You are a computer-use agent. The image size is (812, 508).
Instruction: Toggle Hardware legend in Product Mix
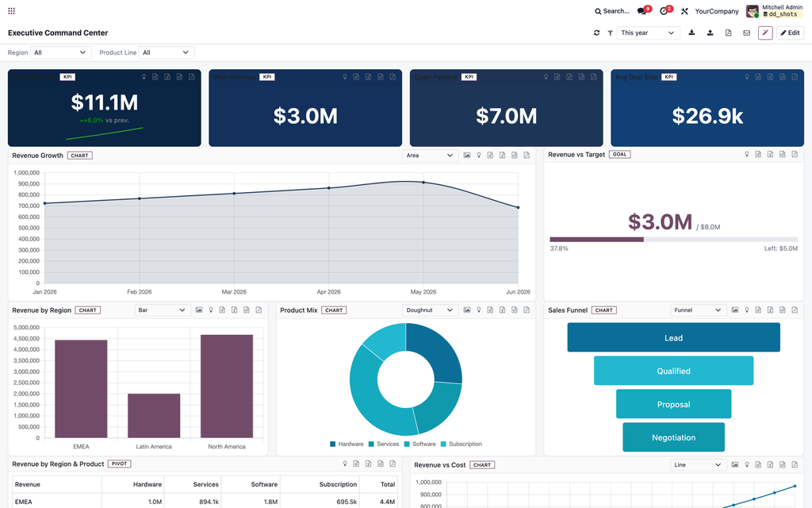click(347, 444)
